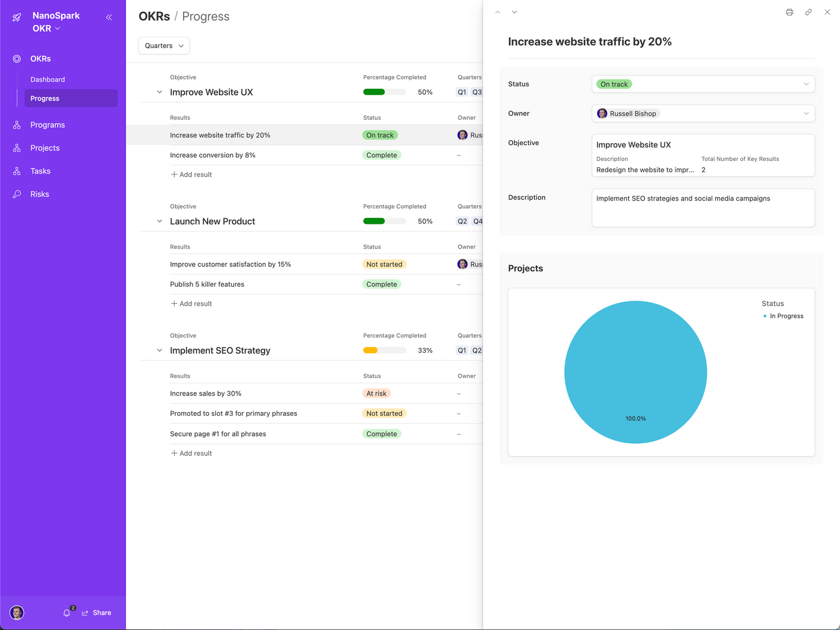Click the notifications bell icon
The image size is (840, 630).
[67, 613]
